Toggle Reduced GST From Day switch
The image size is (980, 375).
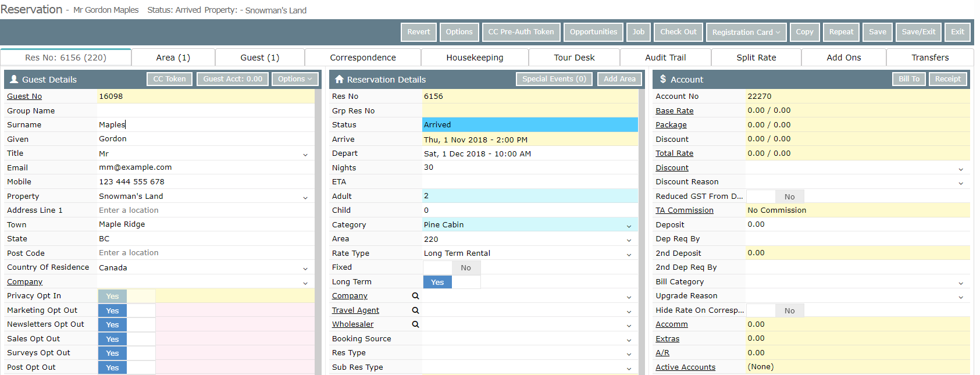click(x=775, y=197)
